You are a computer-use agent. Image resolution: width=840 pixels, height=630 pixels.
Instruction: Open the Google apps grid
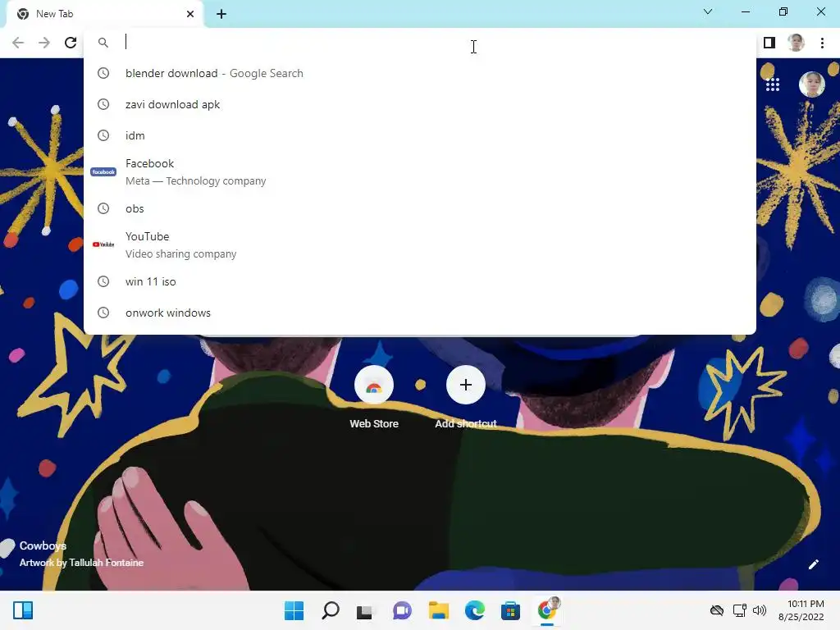(773, 84)
